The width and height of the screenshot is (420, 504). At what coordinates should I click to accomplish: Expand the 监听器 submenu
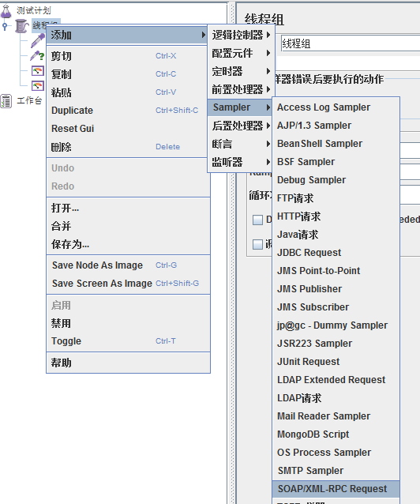pyautogui.click(x=241, y=162)
